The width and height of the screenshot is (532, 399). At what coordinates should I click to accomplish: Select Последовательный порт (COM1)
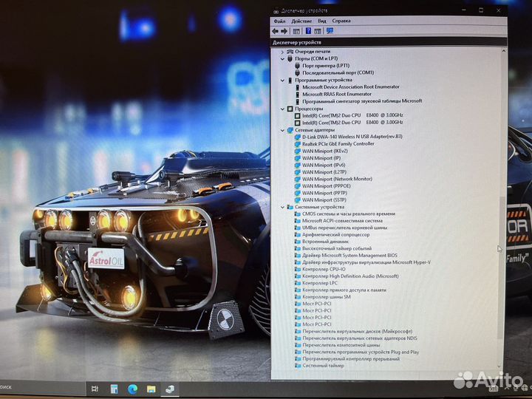click(338, 72)
